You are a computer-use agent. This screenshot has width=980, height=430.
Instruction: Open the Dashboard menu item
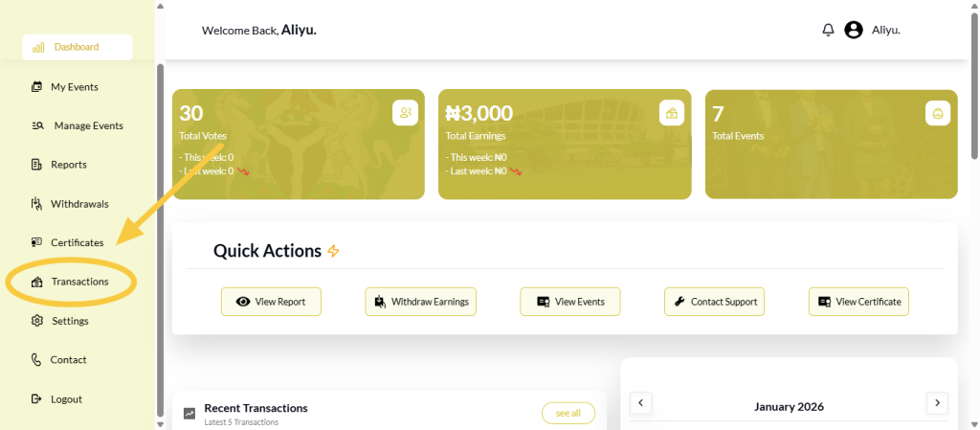click(x=77, y=47)
